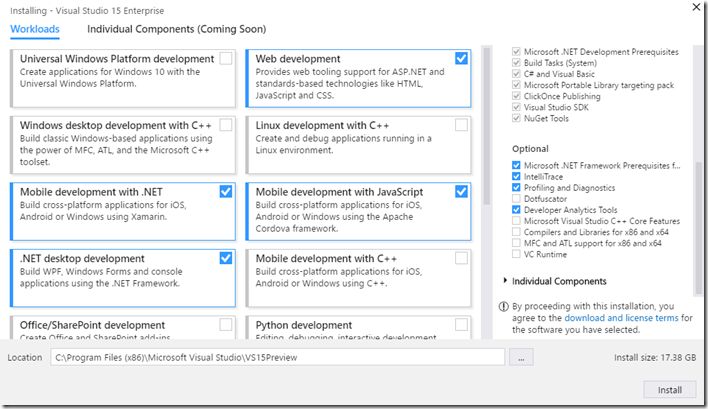Viewport: 708px width, 409px height.
Task: Expand the Individual Components section
Action: click(505, 281)
